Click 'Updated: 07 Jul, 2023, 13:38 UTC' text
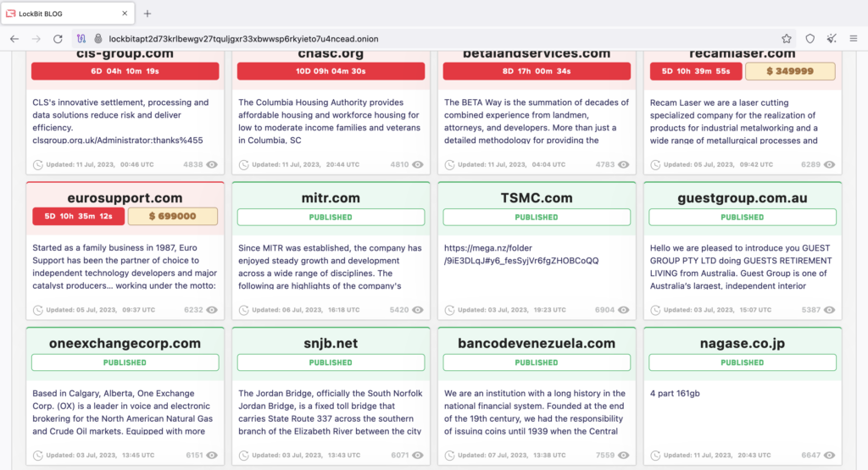868x470 pixels. tap(511, 455)
